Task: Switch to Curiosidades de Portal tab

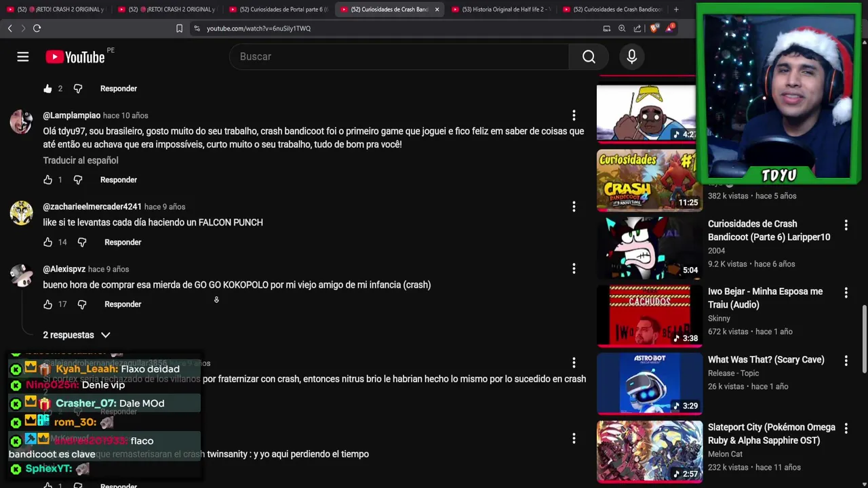Action: 279,9
